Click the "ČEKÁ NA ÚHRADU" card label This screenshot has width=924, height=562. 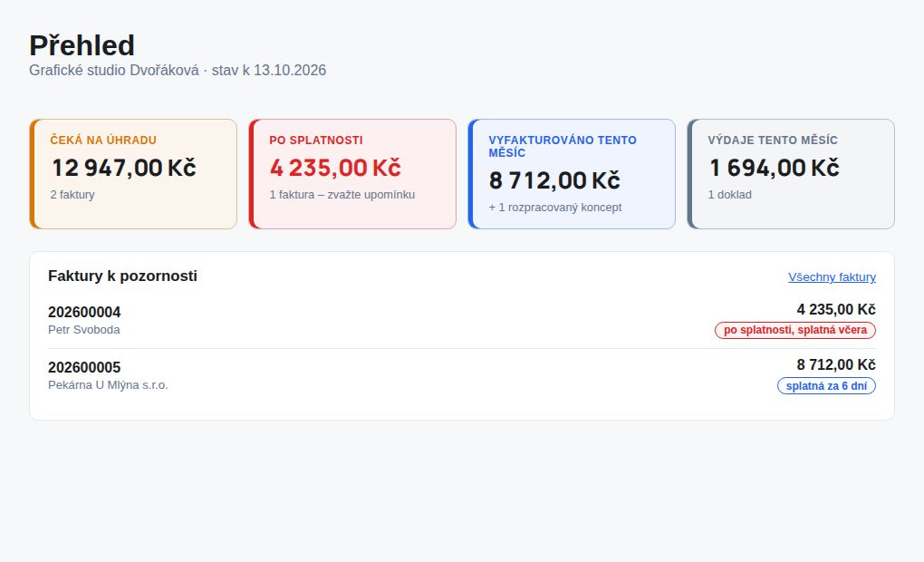pyautogui.click(x=103, y=140)
